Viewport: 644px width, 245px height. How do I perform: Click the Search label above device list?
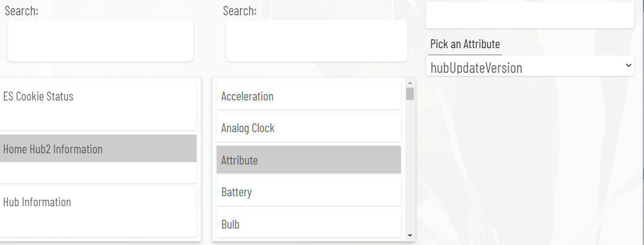pyautogui.click(x=21, y=11)
